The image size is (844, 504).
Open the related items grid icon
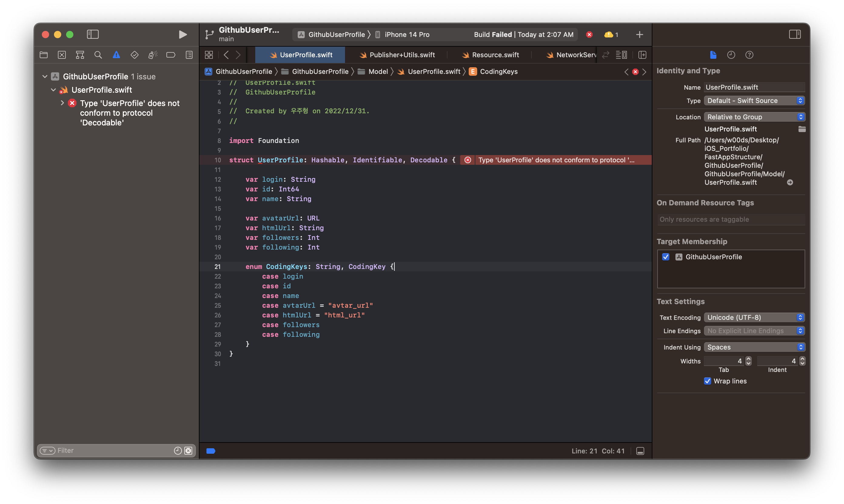point(209,55)
